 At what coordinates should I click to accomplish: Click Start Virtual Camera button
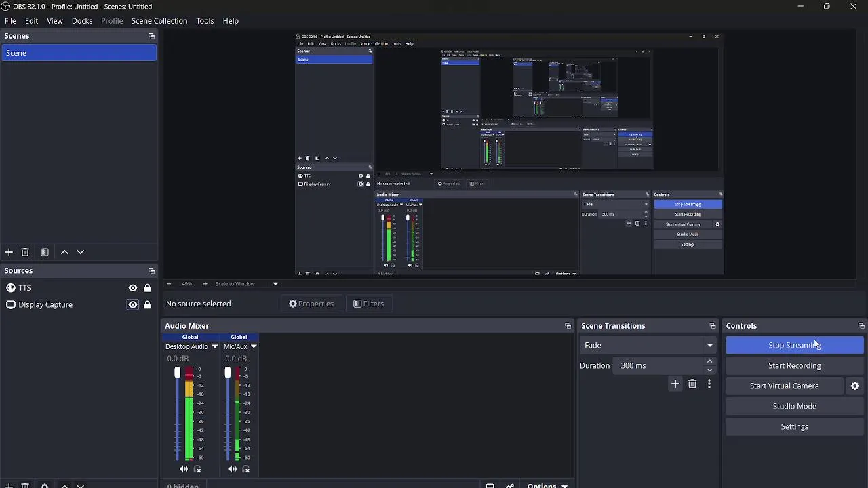tap(785, 386)
